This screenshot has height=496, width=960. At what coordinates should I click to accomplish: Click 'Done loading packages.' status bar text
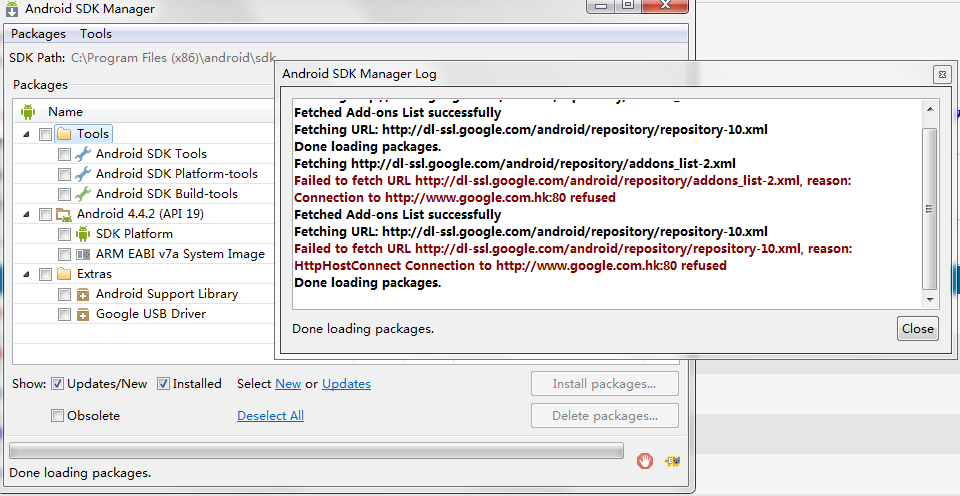point(80,473)
